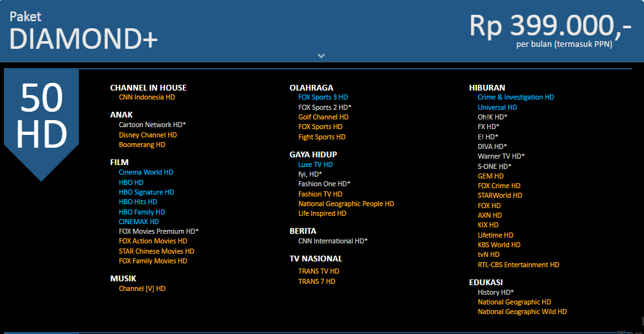Viewport: 644px width, 334px height.
Task: Select the Paket DIAMOND+ title
Action: 84,31
